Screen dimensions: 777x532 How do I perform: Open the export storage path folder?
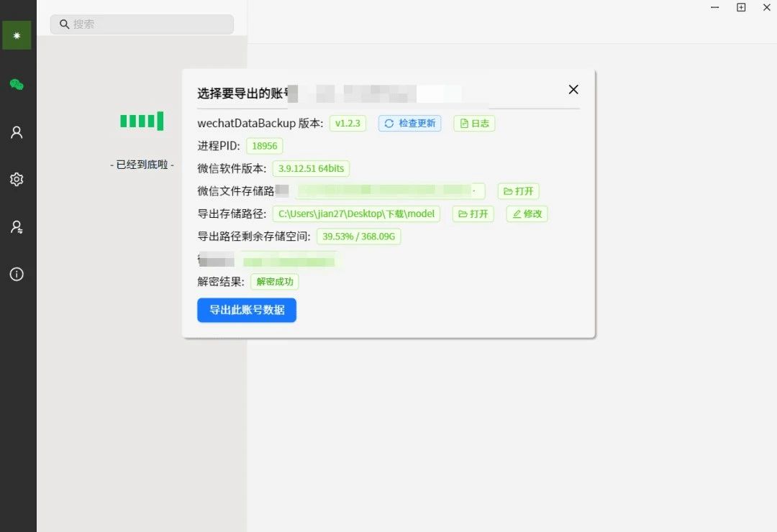(x=473, y=214)
